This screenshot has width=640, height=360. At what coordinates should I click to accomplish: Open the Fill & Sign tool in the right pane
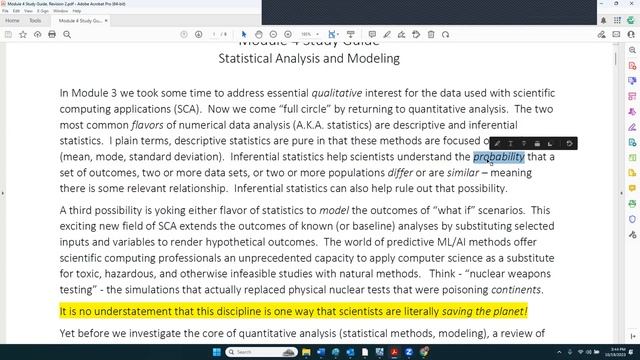[632, 127]
